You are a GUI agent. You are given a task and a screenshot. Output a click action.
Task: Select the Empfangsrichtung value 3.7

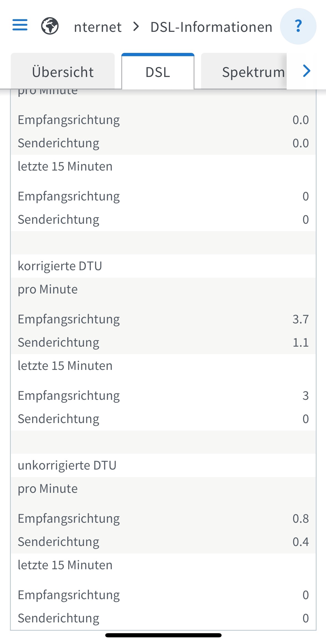[301, 319]
